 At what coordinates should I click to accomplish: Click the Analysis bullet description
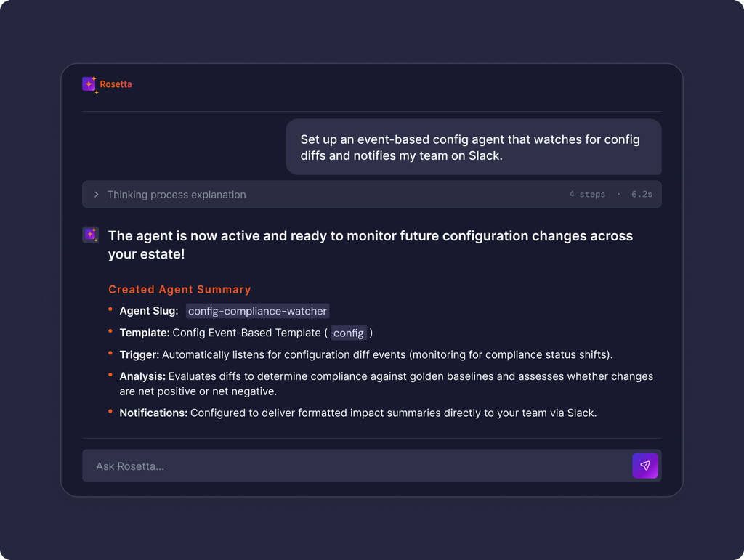coord(387,384)
